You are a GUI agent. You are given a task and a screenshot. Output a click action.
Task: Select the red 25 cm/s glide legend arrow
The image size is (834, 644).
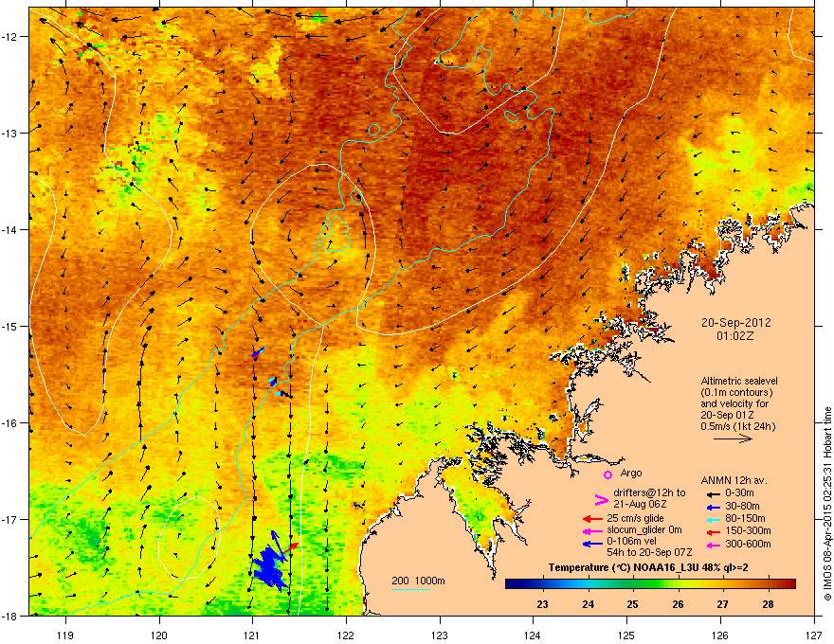click(593, 519)
